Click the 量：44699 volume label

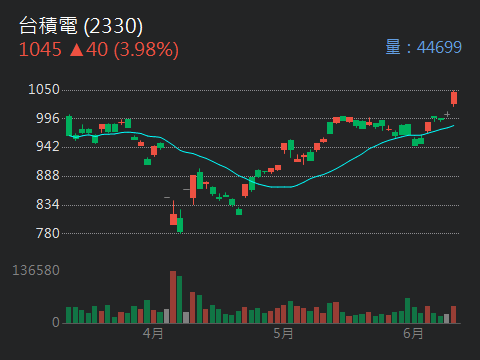[424, 47]
